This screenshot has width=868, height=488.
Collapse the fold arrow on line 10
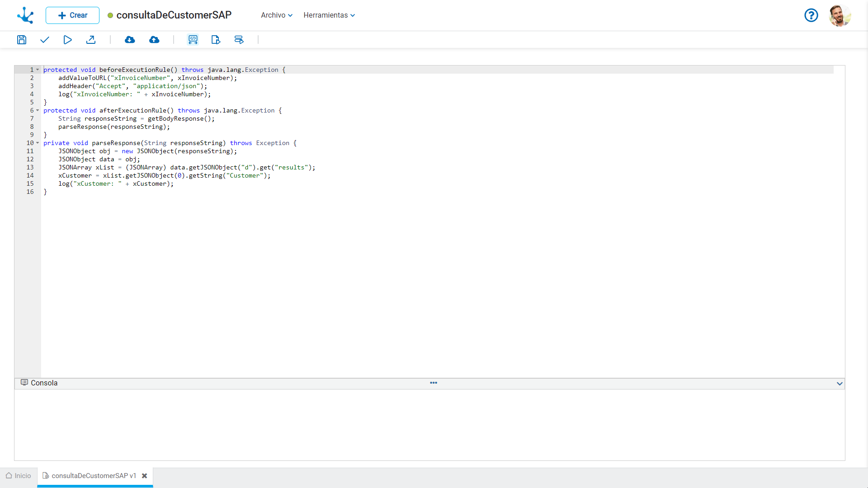tap(38, 143)
